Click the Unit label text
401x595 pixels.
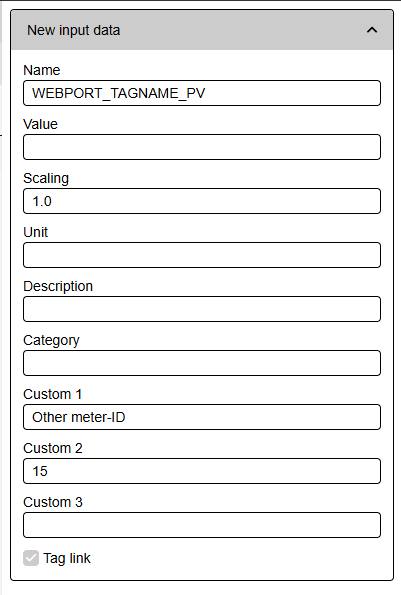(36, 232)
